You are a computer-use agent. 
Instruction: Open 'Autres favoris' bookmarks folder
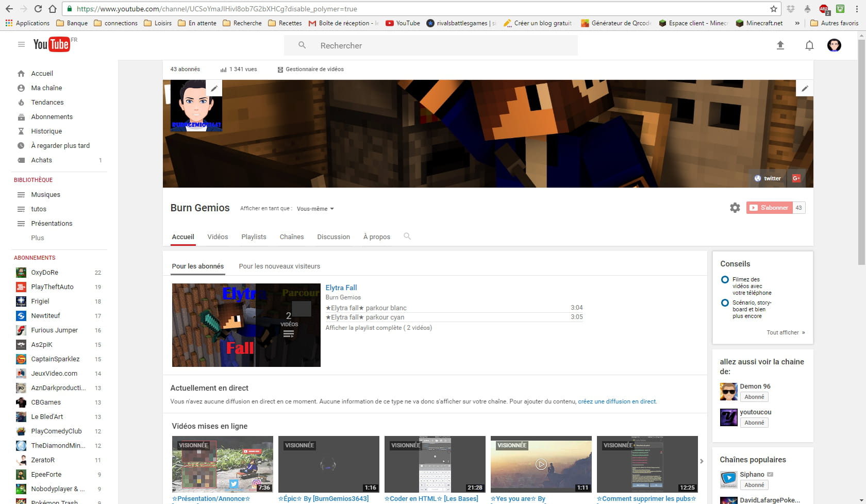coord(835,23)
